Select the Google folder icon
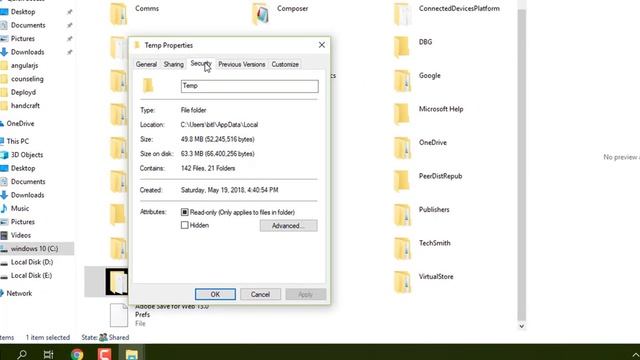The image size is (640, 360). coord(402,80)
